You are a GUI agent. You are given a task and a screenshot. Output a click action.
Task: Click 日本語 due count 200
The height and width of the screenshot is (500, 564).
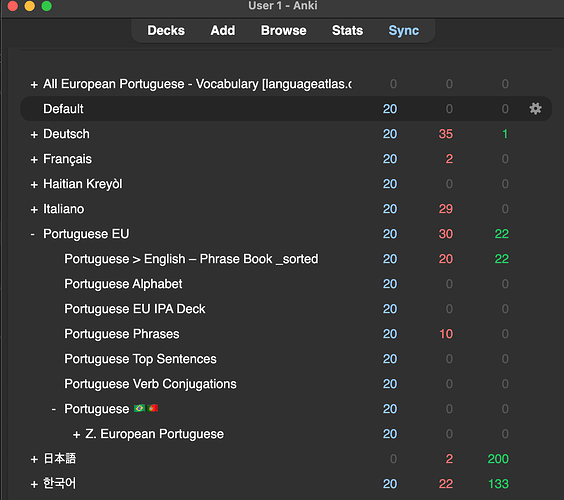pyautogui.click(x=498, y=459)
